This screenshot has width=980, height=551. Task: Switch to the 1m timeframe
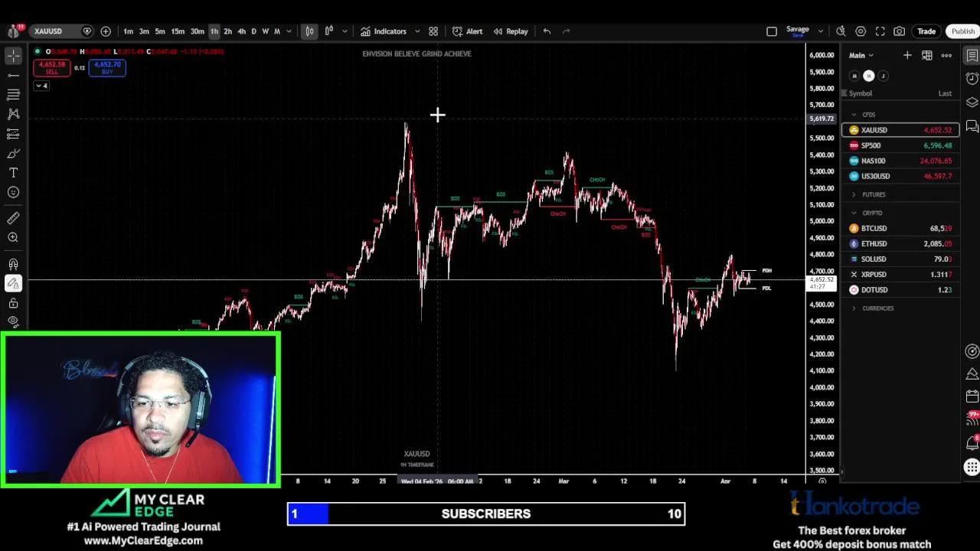pyautogui.click(x=128, y=31)
